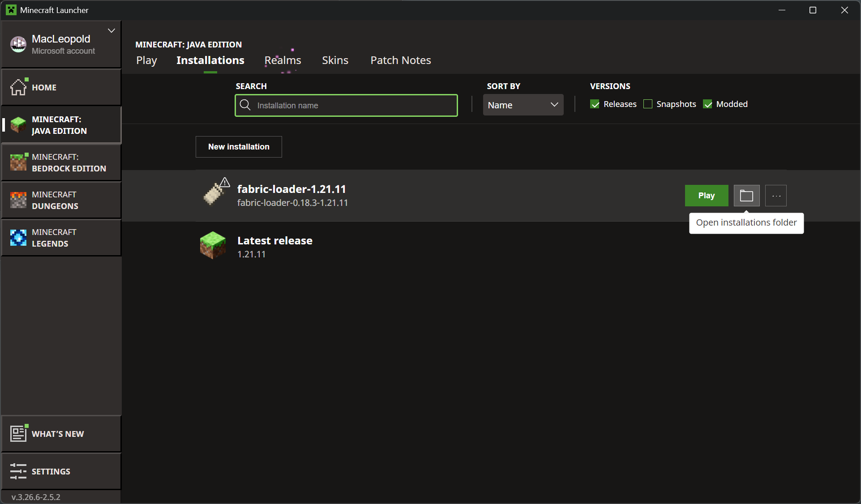861x504 pixels.
Task: Expand the MacLeopold account menu chevron
Action: pos(111,30)
